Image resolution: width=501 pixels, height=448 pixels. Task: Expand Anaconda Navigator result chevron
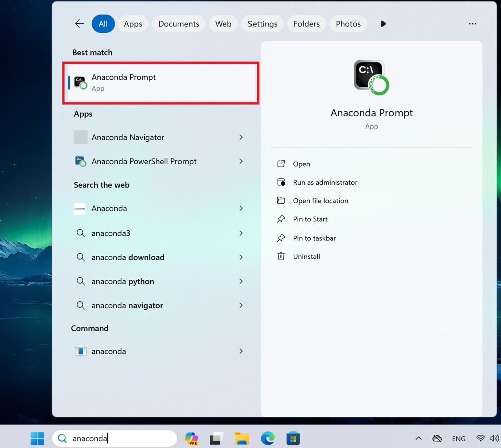point(241,137)
